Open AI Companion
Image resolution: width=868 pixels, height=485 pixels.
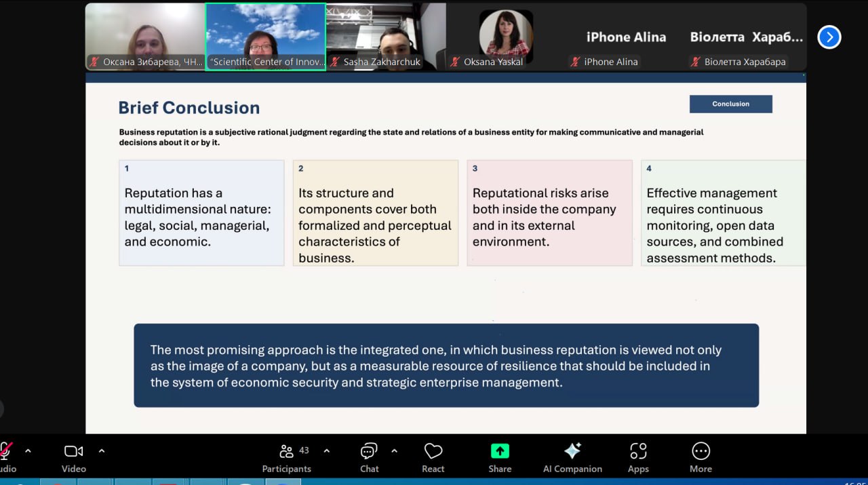click(x=572, y=458)
